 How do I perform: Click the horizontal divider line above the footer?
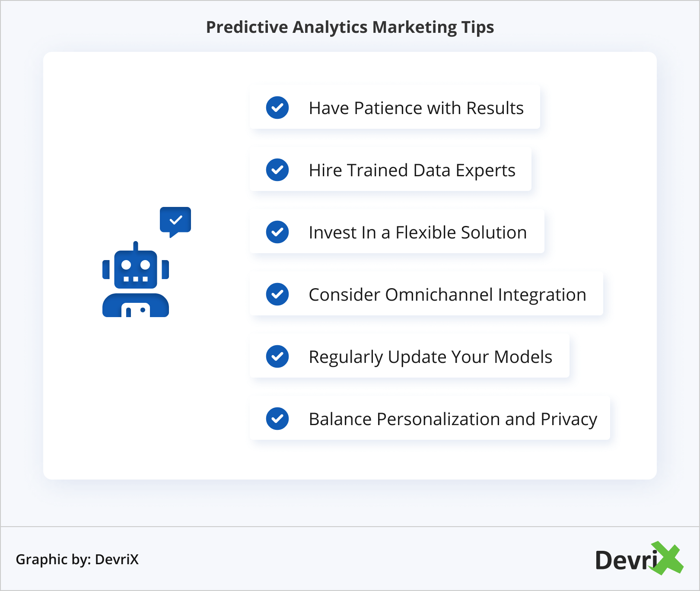350,527
